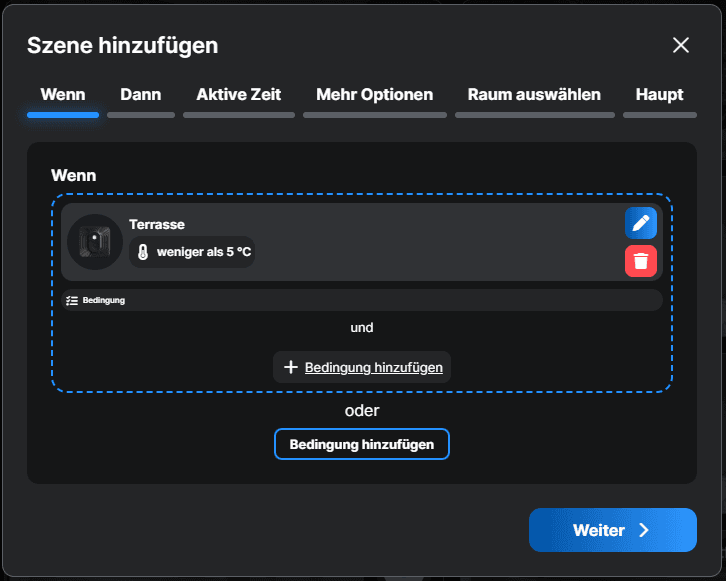Screen dimensions: 726x581
Task: Select the Mehr Optionen tab
Action: coord(374,95)
